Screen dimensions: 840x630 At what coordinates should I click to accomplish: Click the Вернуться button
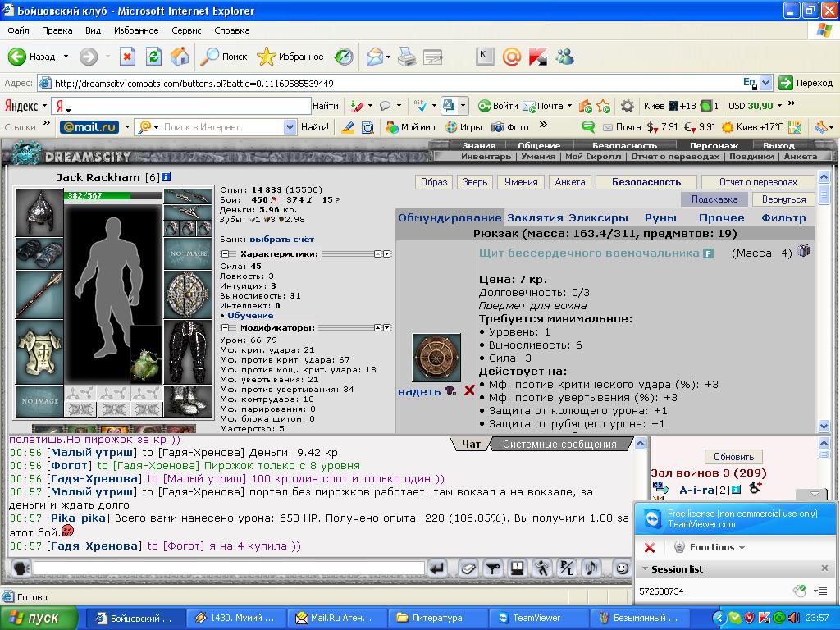pos(783,199)
